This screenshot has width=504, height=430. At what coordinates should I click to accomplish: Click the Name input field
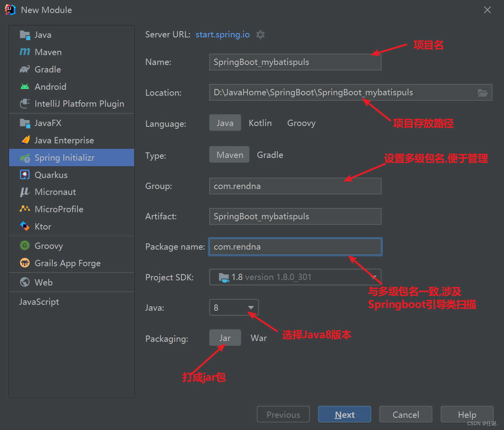click(295, 62)
